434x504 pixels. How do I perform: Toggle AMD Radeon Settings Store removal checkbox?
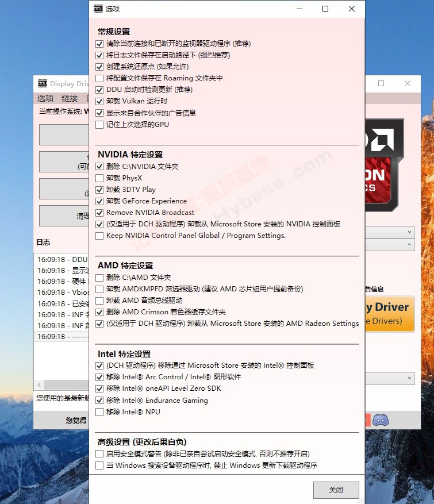[99, 324]
